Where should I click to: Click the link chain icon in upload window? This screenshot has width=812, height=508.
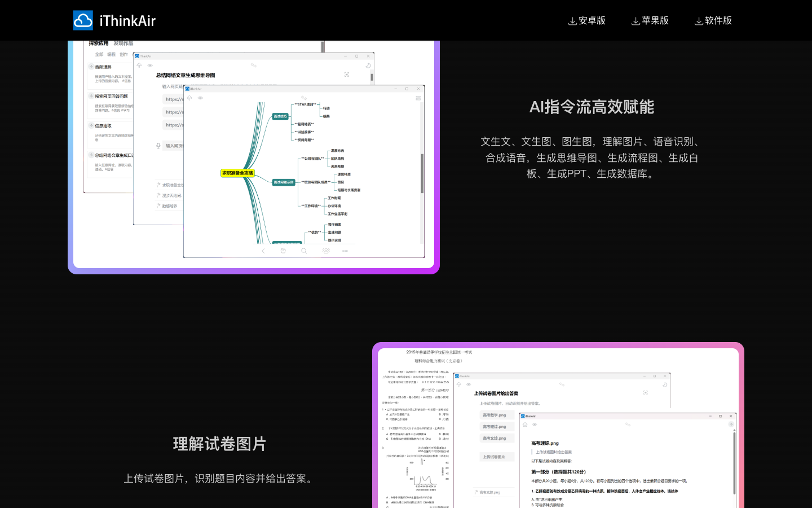click(x=562, y=384)
